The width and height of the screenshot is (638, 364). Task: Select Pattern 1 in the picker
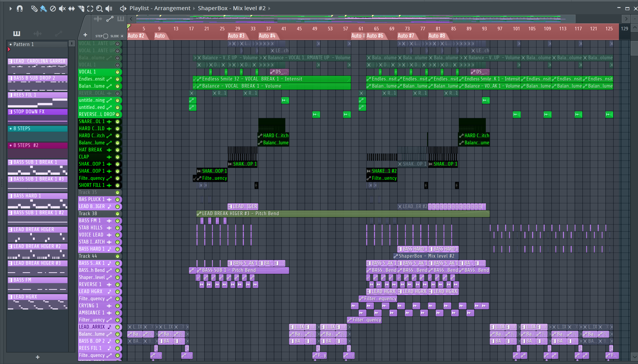[x=37, y=44]
